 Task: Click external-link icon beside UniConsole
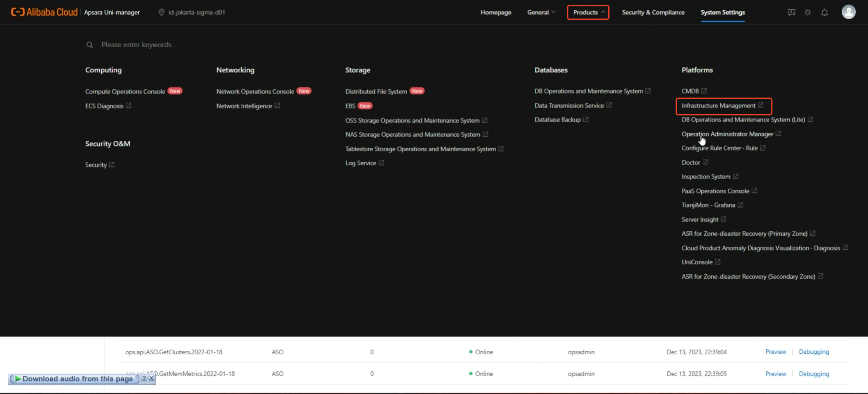[718, 262]
